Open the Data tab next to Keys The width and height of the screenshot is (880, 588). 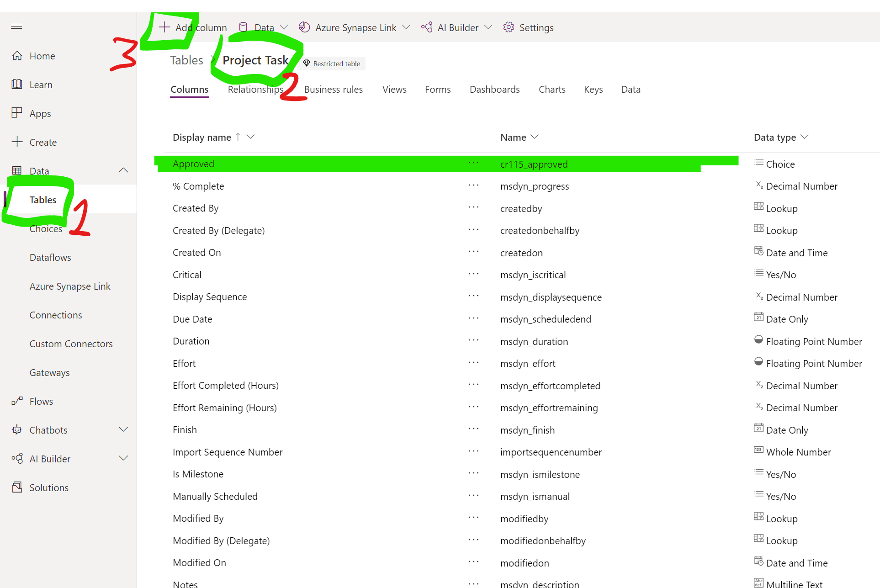click(631, 90)
